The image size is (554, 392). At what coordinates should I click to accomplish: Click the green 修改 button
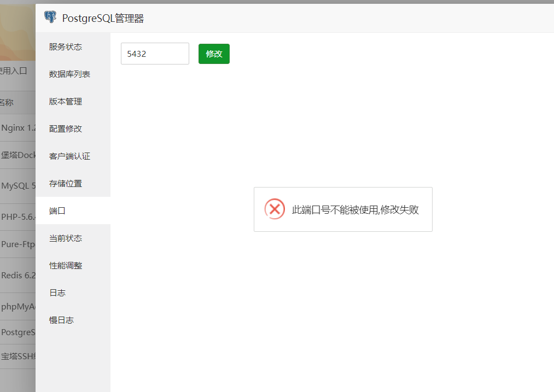tap(214, 54)
